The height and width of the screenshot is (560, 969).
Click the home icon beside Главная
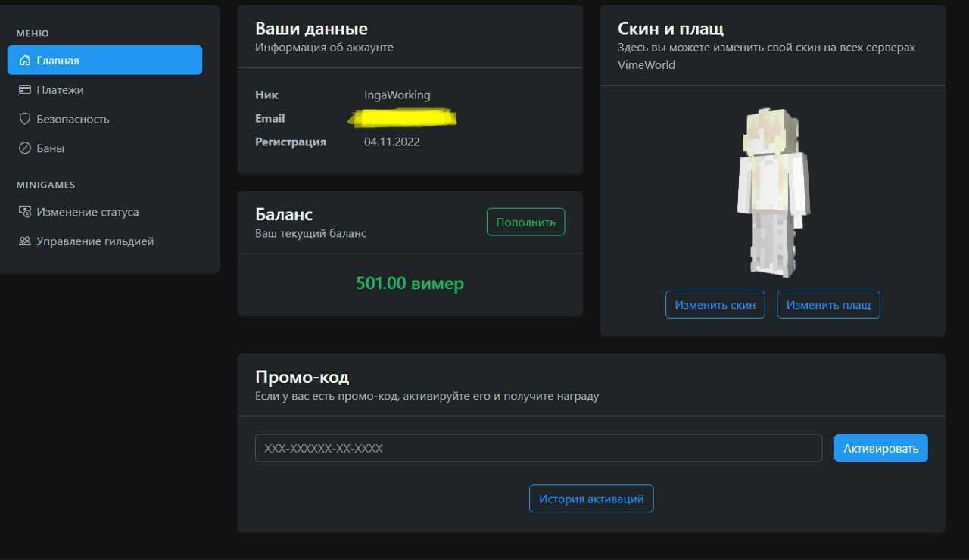25,61
